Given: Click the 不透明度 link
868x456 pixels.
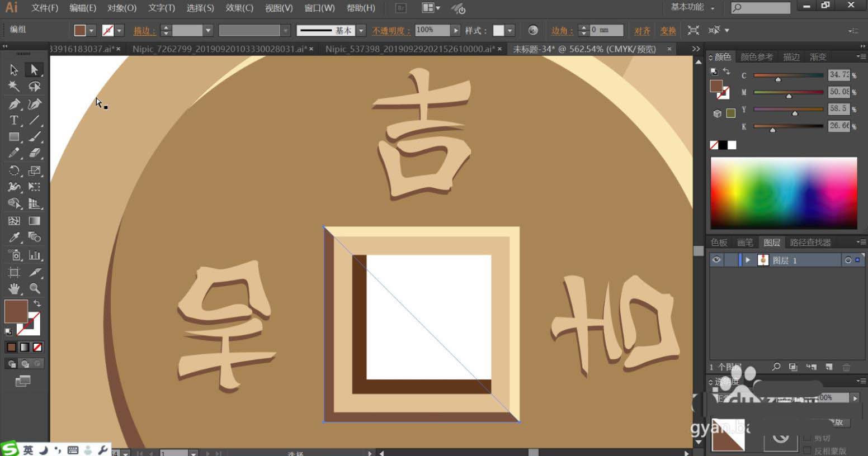Looking at the screenshot, I should (x=391, y=31).
